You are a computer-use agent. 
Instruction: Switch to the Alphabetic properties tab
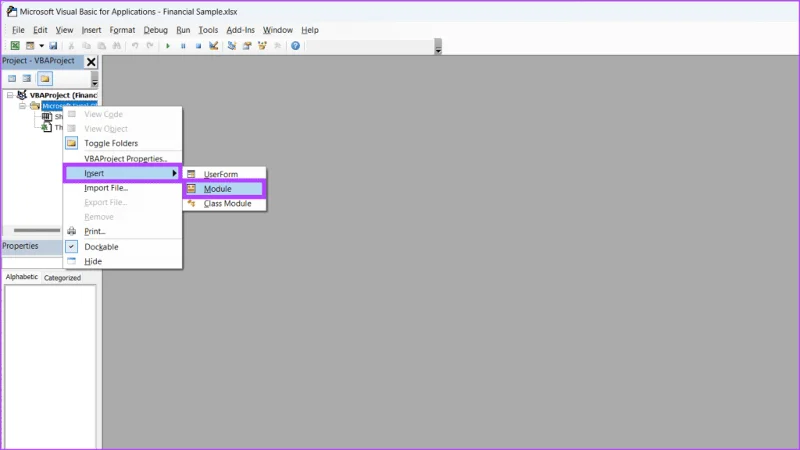pyautogui.click(x=22, y=277)
